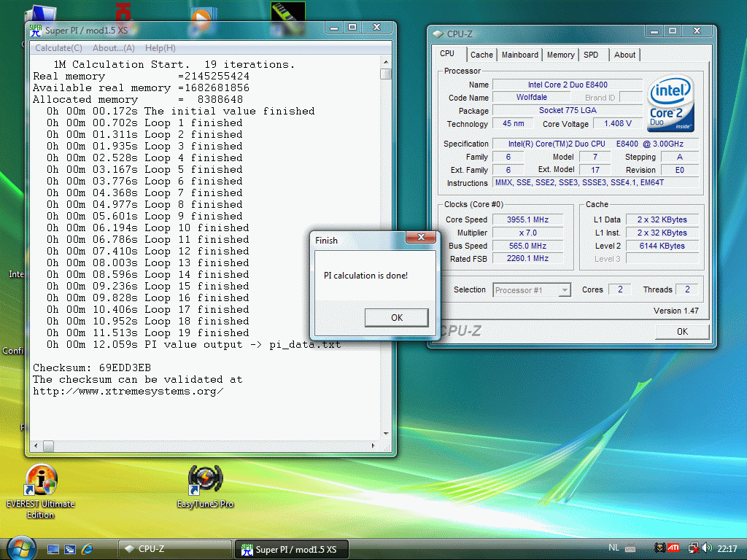Click the Name field Intel Core 2 Duo E8400
Viewport: 747px width, 560px height.
coord(568,85)
